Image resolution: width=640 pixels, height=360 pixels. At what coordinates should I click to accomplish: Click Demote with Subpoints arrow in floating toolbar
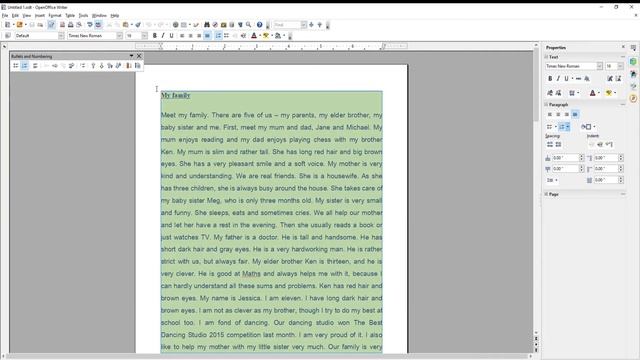[71, 65]
